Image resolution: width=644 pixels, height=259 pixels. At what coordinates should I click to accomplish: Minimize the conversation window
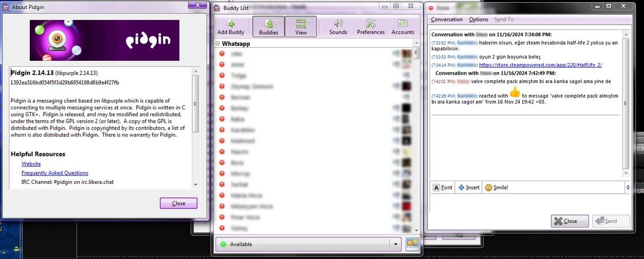click(x=597, y=6)
